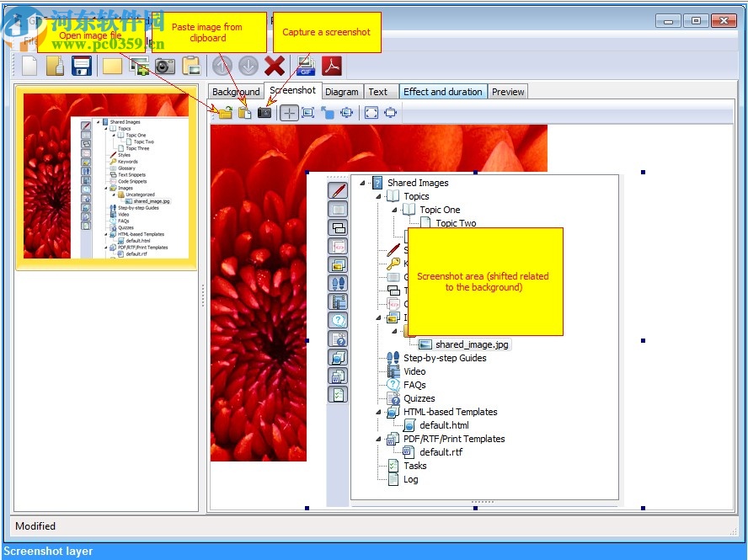This screenshot has height=560, width=748.
Task: Select the Screenshot tab
Action: (292, 90)
